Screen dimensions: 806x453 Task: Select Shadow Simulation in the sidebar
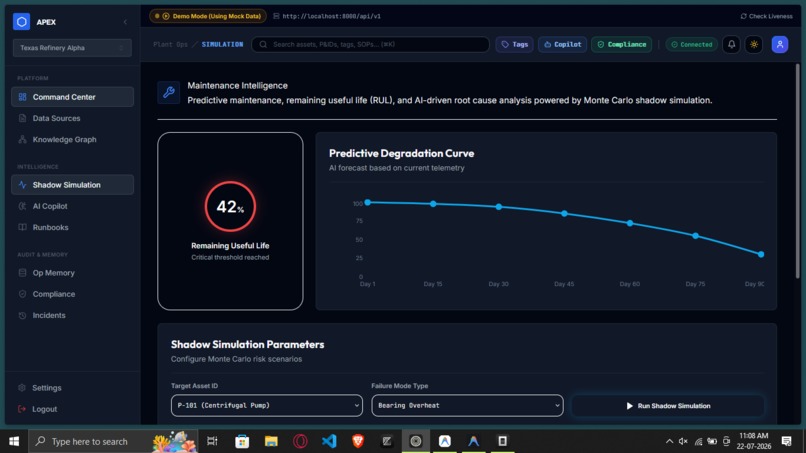72,185
